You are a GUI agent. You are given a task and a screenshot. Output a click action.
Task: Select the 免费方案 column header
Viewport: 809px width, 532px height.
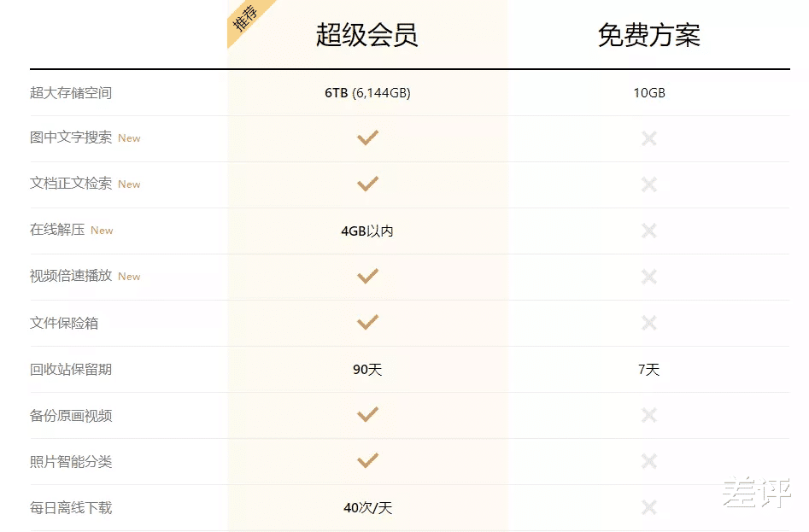click(x=649, y=34)
